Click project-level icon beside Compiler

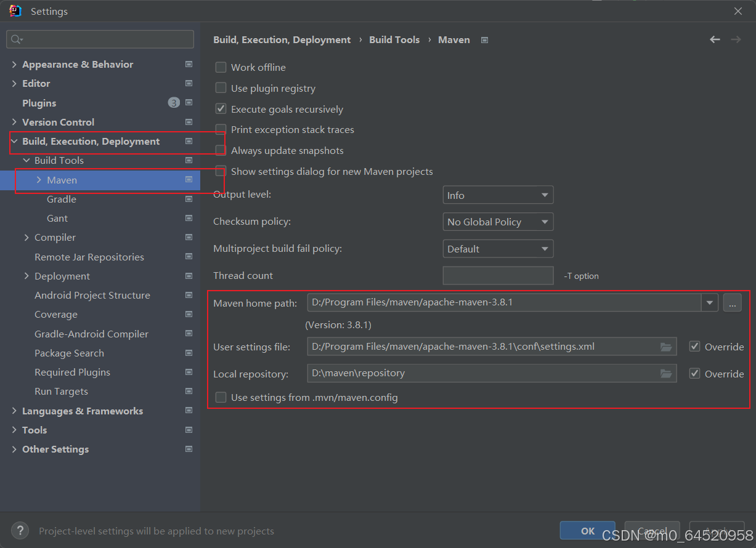189,237
